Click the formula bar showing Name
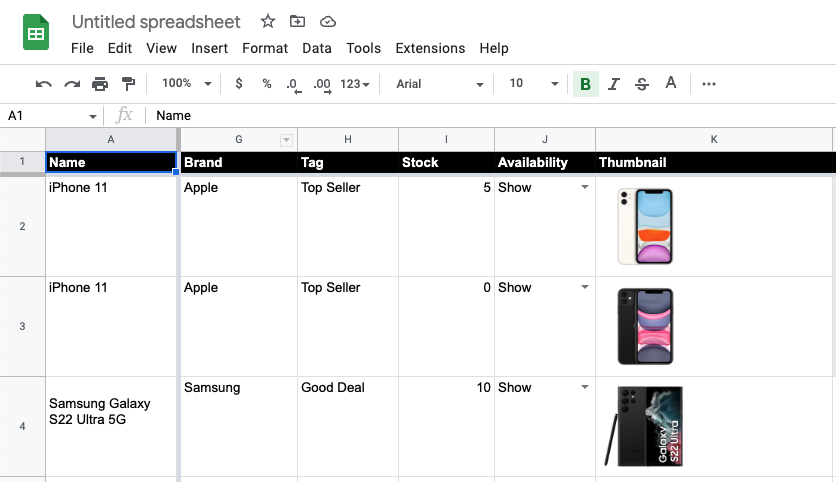 point(491,116)
